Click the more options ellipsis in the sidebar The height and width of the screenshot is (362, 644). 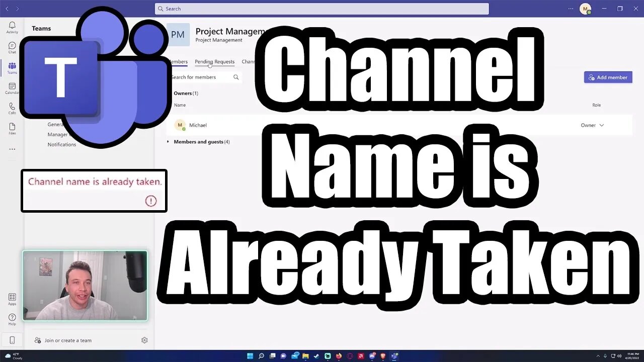12,149
